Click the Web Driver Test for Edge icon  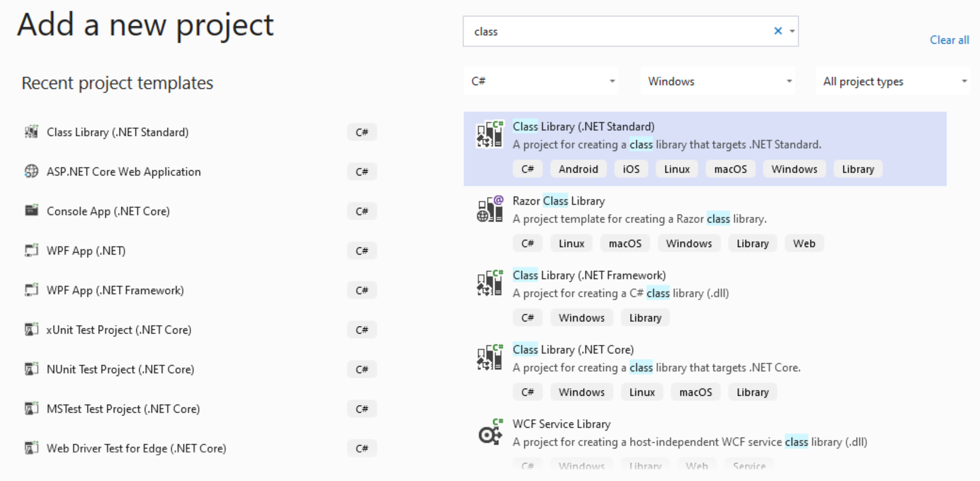(31, 448)
